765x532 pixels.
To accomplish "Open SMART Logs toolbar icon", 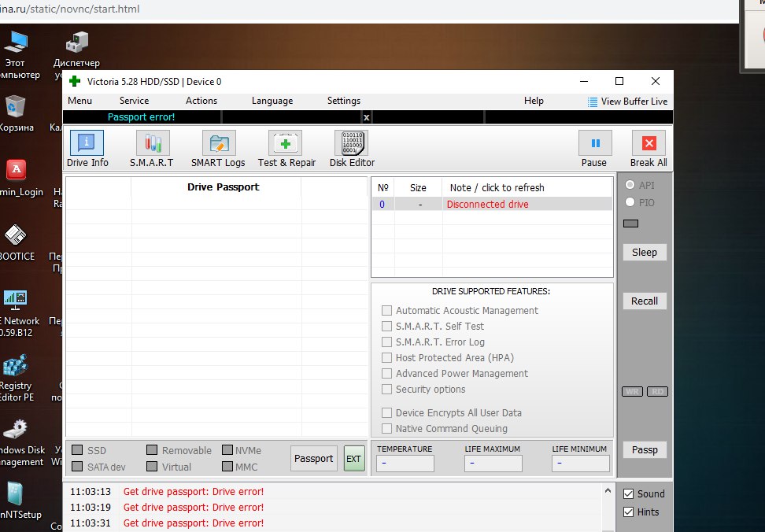I will (x=219, y=143).
